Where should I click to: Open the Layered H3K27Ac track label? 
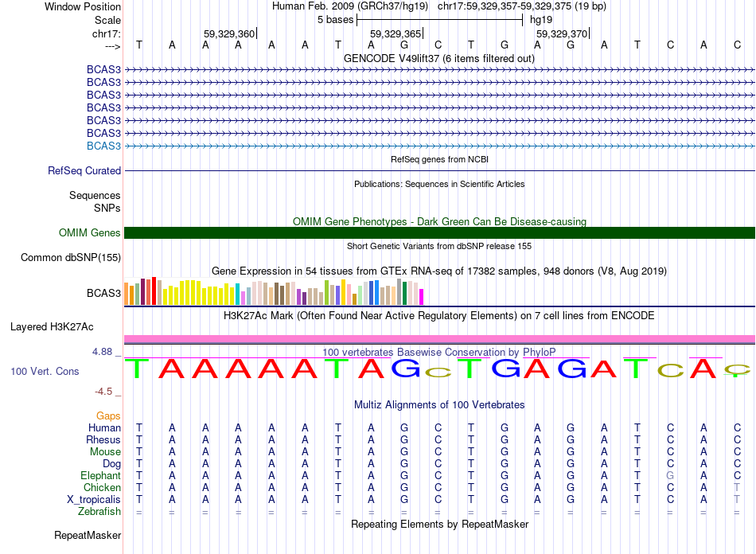point(52,327)
